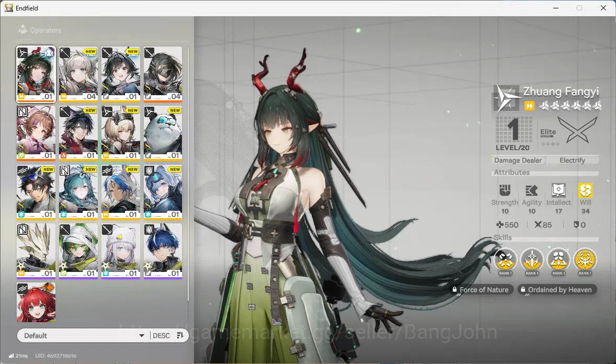Click the Intellect attribute icon

click(558, 190)
